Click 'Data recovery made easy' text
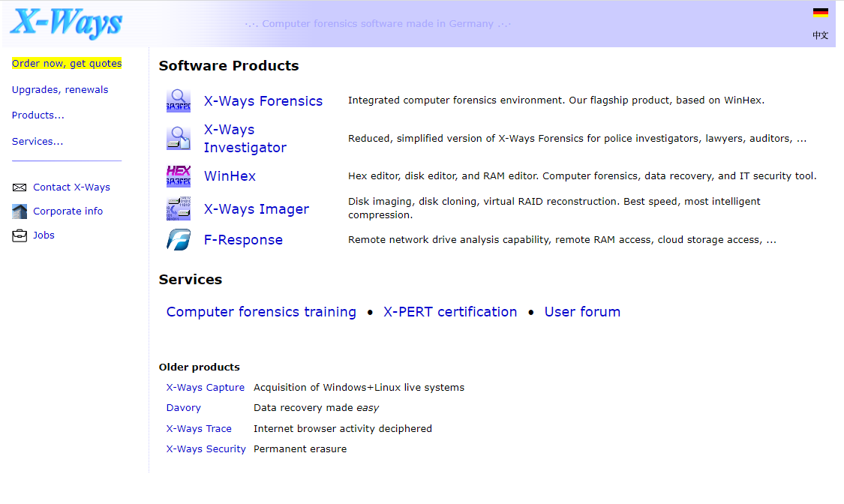This screenshot has height=504, width=844. [x=316, y=408]
